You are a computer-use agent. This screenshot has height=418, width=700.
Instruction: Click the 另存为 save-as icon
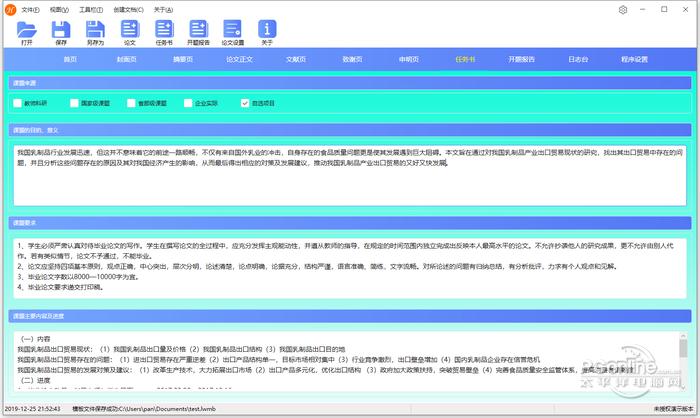point(95,29)
